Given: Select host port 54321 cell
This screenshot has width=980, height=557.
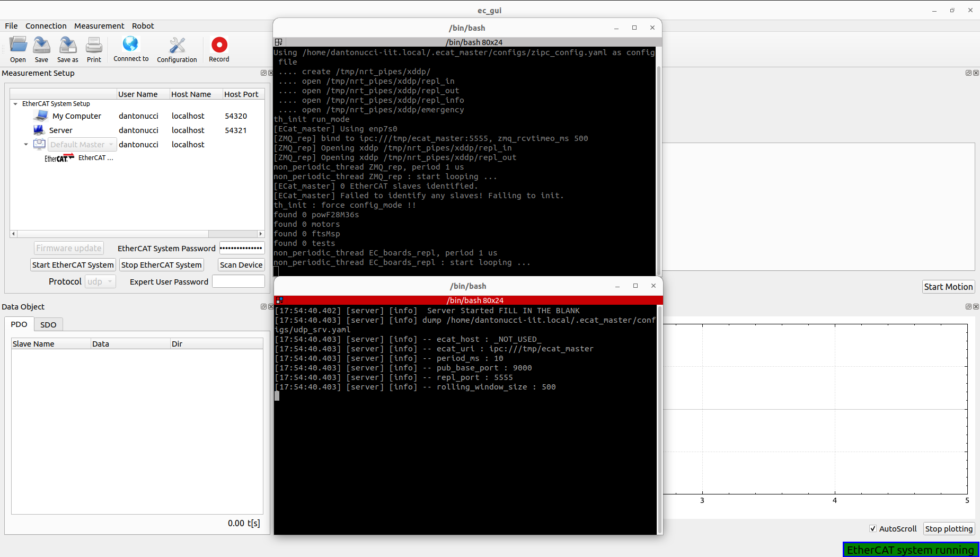Looking at the screenshot, I should click(236, 130).
